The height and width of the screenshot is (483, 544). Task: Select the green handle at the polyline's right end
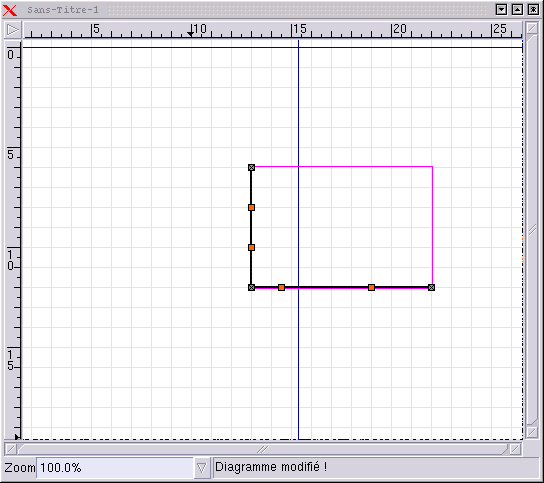[431, 287]
